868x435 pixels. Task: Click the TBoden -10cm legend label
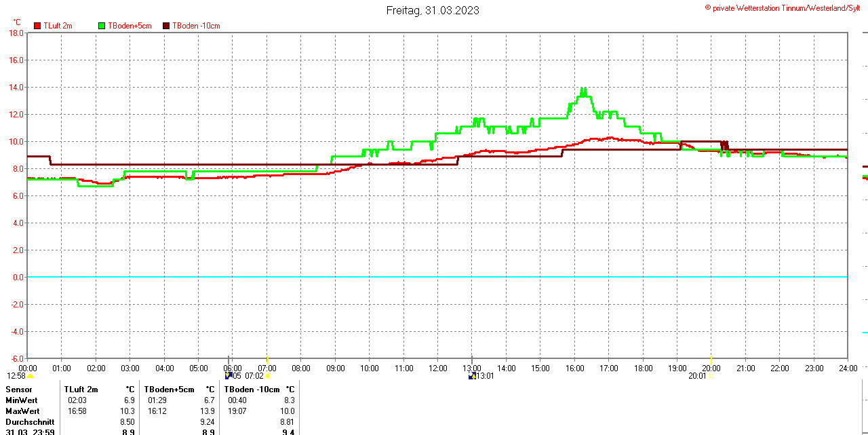coord(196,26)
